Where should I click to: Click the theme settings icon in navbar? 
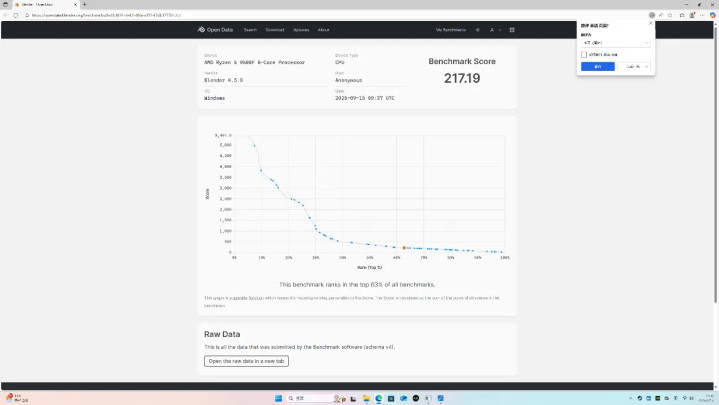(x=477, y=30)
